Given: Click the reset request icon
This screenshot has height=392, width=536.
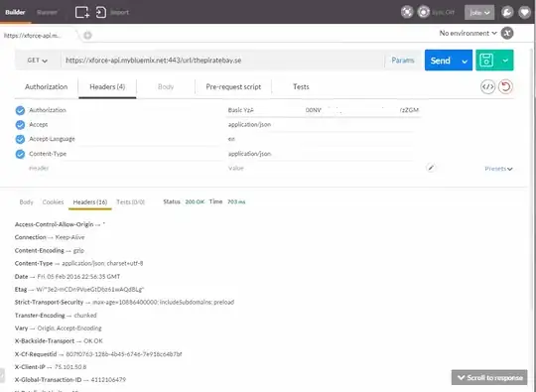Looking at the screenshot, I should point(505,86).
